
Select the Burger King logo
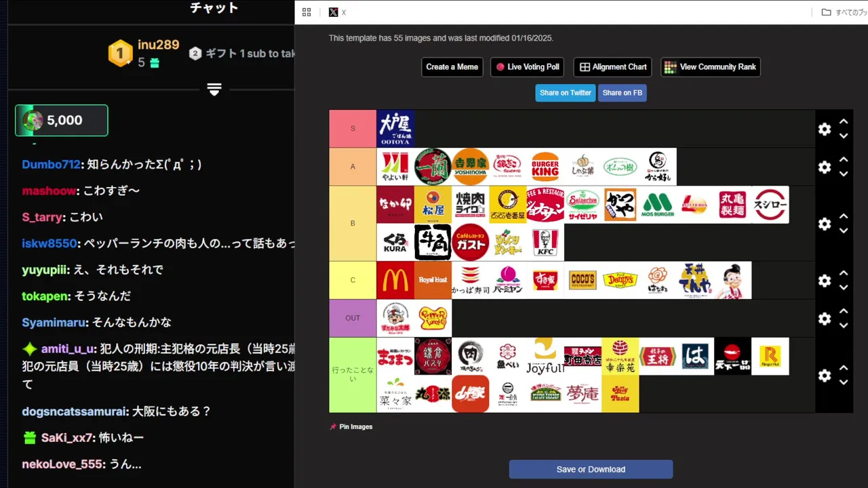[545, 167]
